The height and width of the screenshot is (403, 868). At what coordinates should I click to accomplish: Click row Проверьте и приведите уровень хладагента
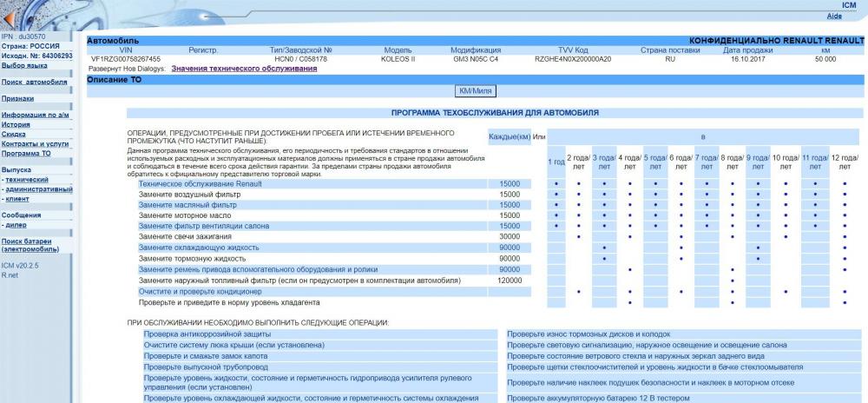pos(312,303)
